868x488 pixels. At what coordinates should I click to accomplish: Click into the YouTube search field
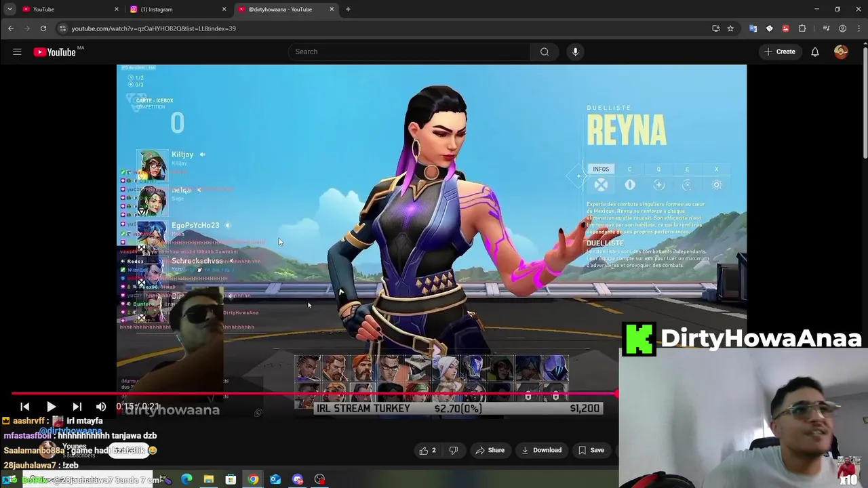[410, 52]
